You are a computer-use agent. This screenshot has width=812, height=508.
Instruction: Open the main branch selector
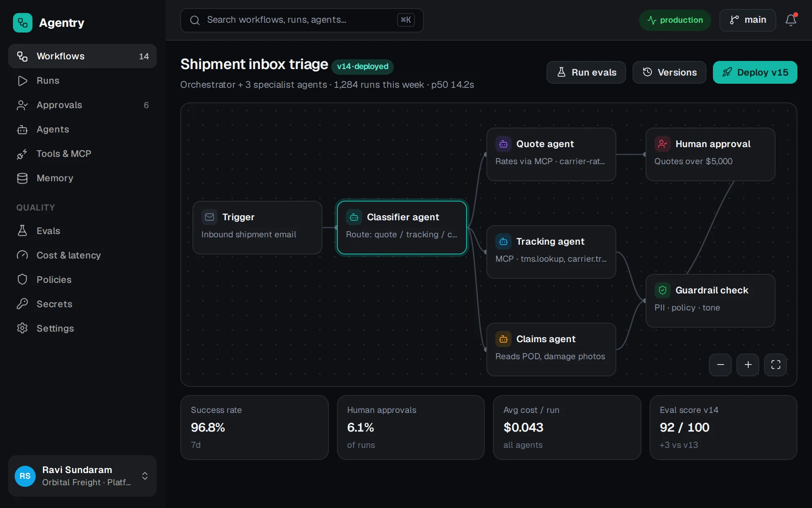(748, 20)
